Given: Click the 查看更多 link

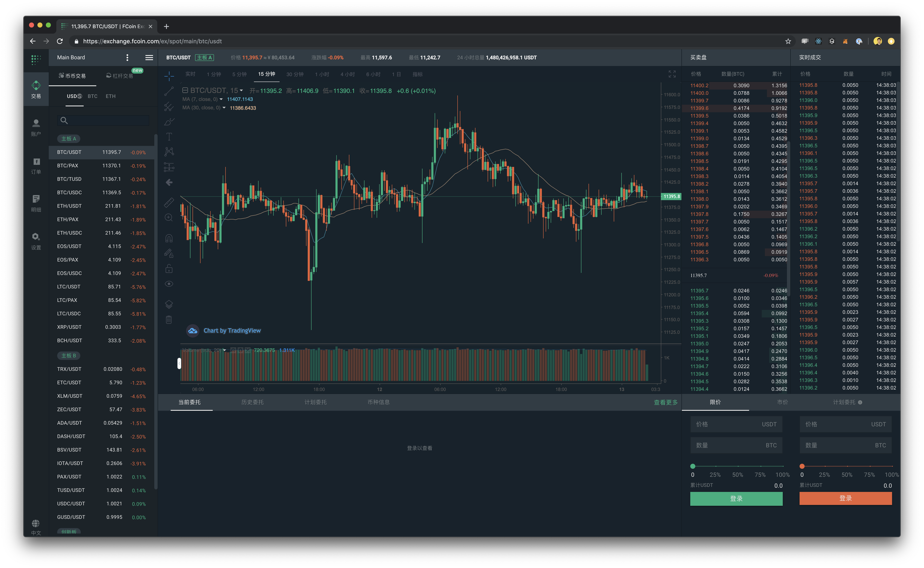Looking at the screenshot, I should click(666, 402).
